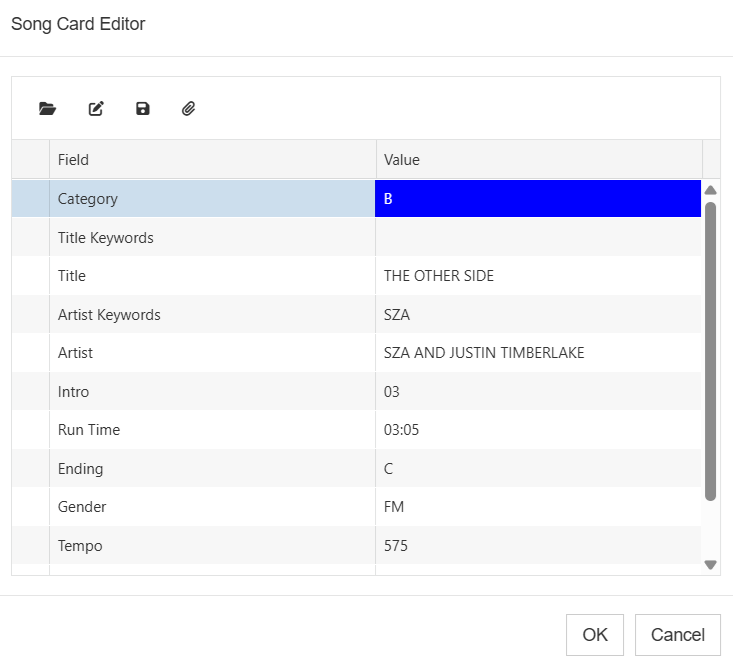Click the empty Title Keywords value cell
The height and width of the screenshot is (668, 733).
[538, 237]
